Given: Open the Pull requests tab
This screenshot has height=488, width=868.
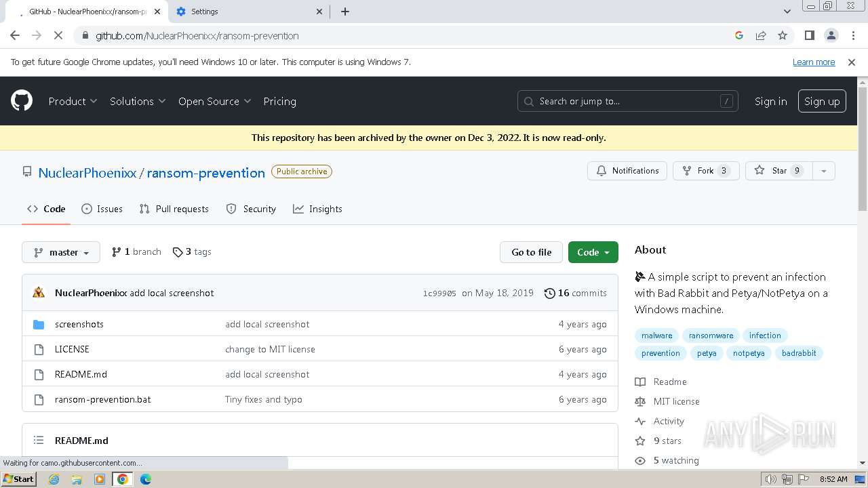Looking at the screenshot, I should pyautogui.click(x=174, y=209).
